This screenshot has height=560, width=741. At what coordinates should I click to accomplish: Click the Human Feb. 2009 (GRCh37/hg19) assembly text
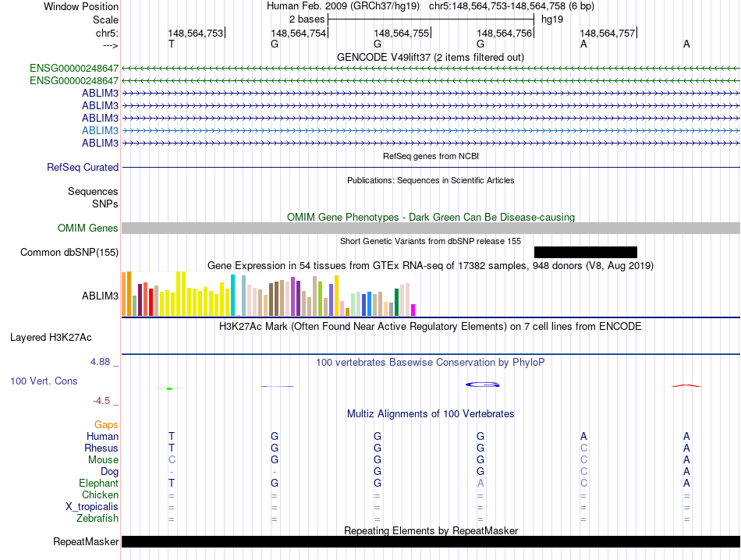tap(343, 6)
